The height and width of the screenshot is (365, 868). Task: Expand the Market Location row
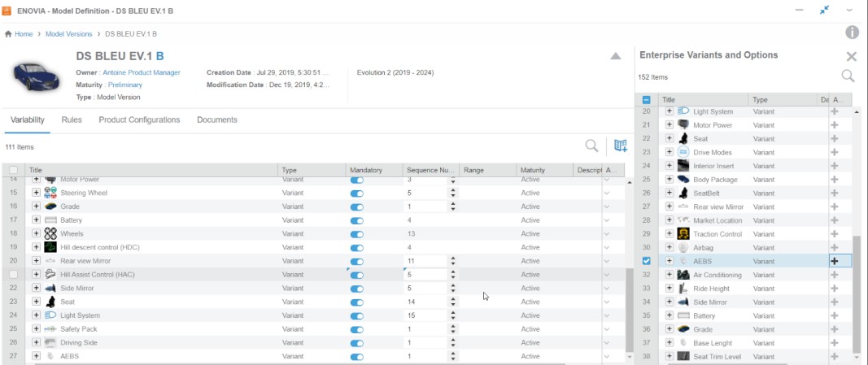(670, 220)
